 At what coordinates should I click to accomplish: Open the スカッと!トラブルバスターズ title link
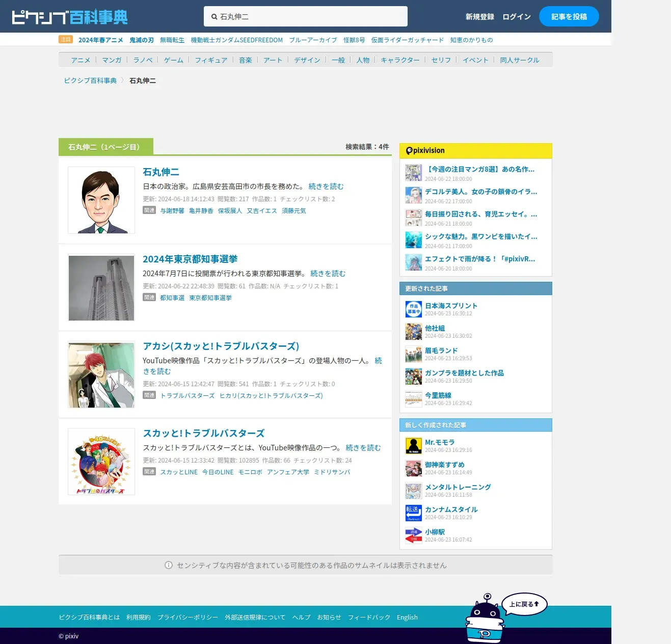point(204,434)
